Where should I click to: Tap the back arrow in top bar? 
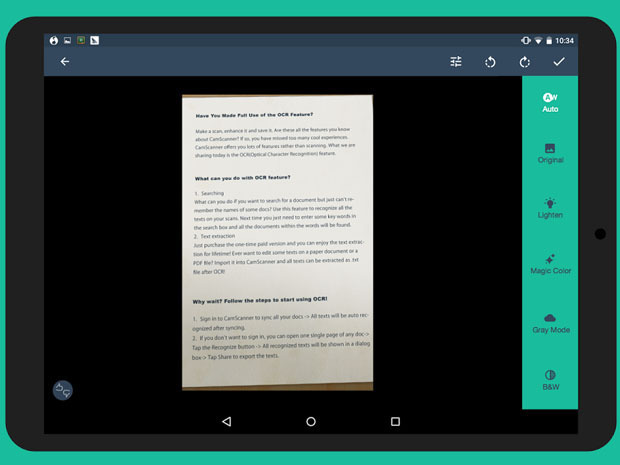tap(65, 62)
